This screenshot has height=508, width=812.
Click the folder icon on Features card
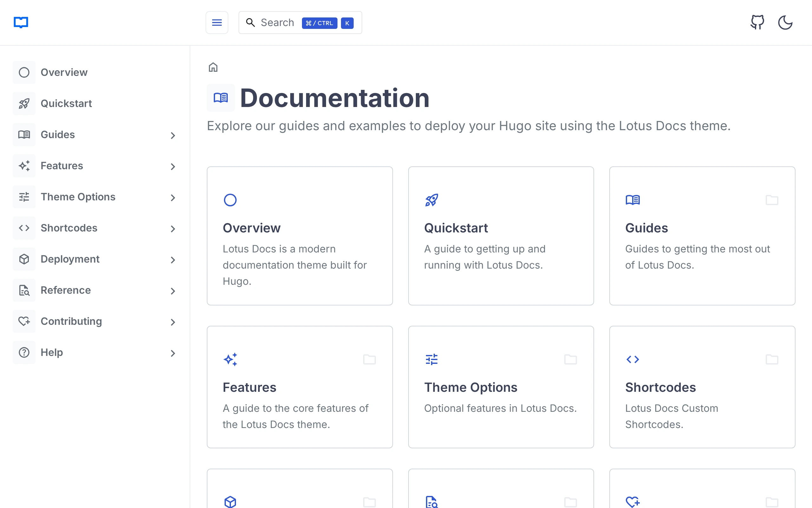click(x=369, y=359)
